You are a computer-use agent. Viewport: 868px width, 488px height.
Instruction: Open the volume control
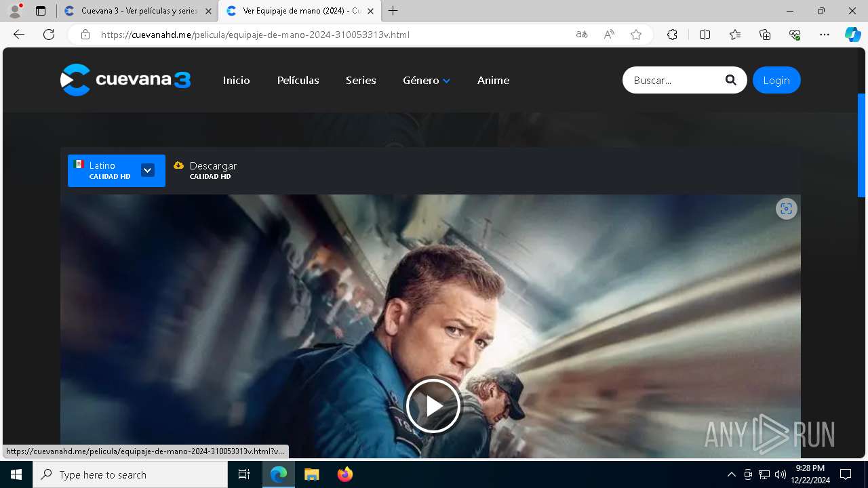[781, 474]
